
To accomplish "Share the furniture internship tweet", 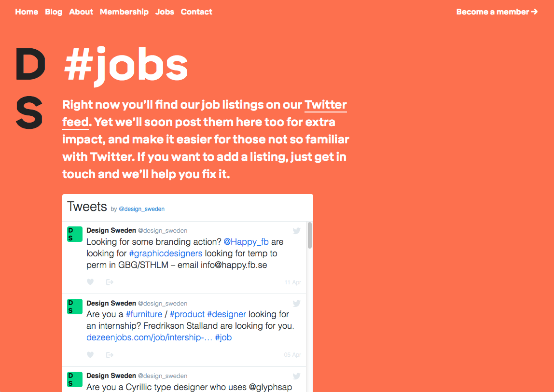I will pos(110,355).
